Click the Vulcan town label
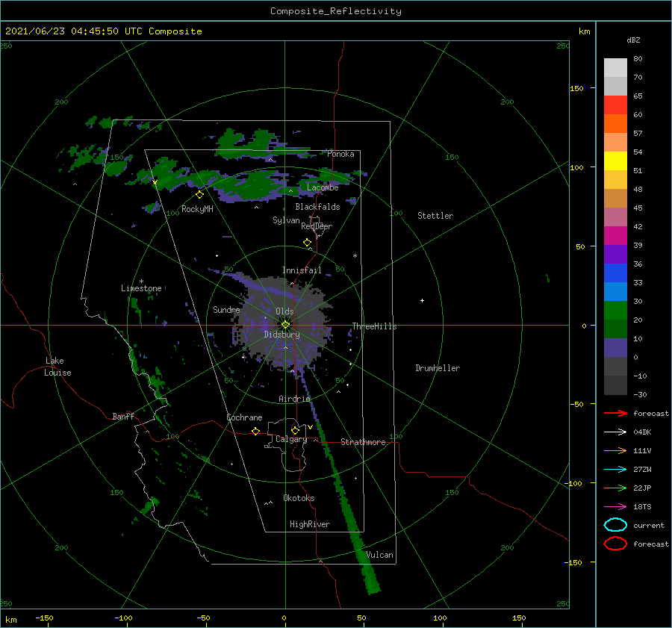The image size is (672, 628). pyautogui.click(x=380, y=555)
